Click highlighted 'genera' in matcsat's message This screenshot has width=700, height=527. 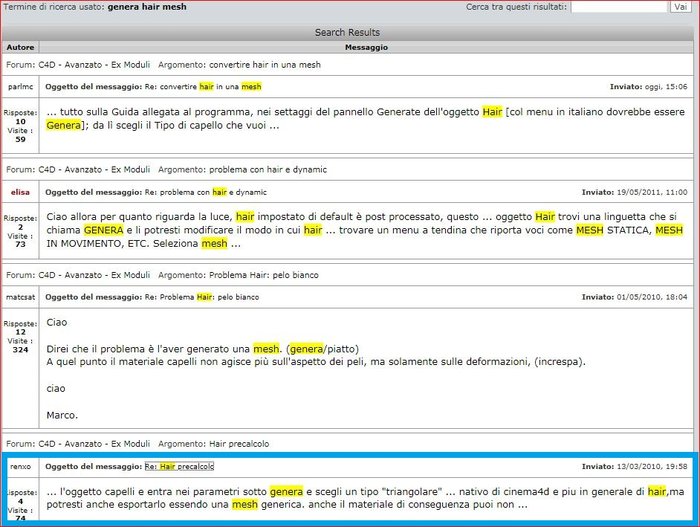click(306, 349)
